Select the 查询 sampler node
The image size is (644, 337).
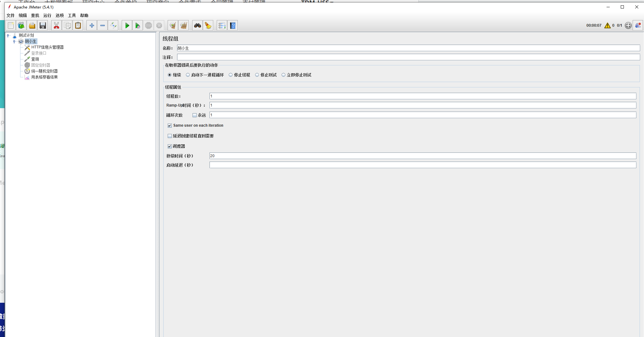pos(35,59)
